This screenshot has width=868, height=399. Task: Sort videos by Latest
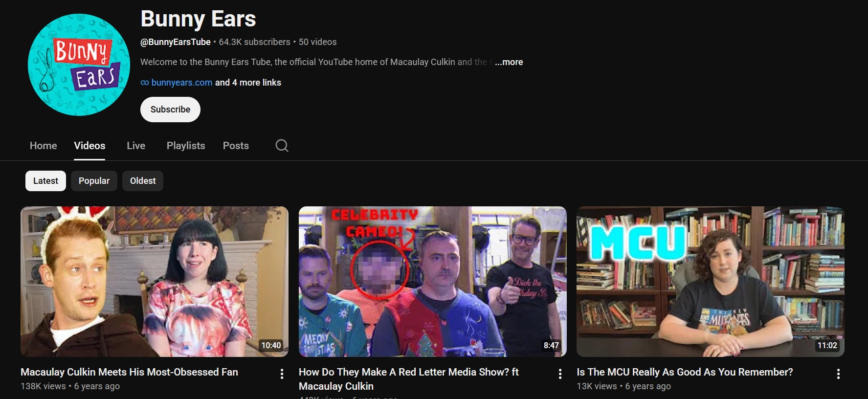45,181
